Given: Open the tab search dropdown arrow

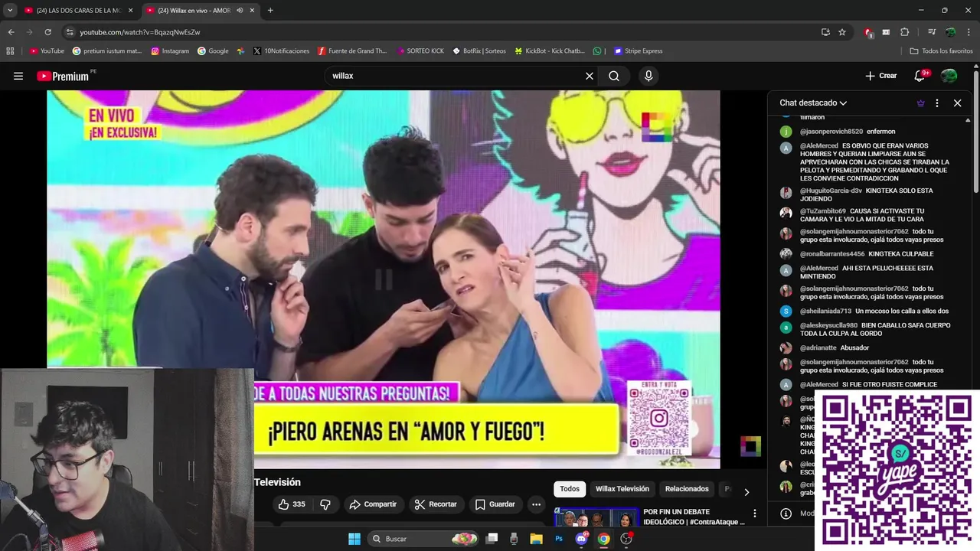Looking at the screenshot, I should tap(10, 10).
